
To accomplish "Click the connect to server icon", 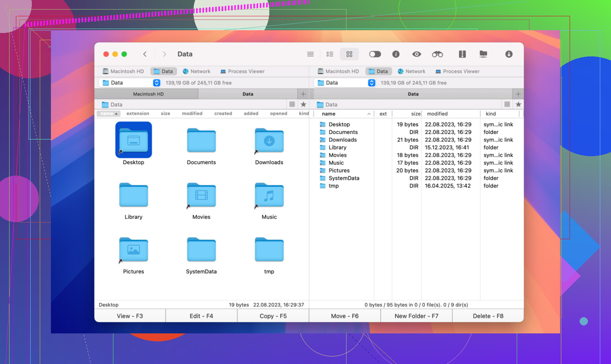I will (x=483, y=54).
